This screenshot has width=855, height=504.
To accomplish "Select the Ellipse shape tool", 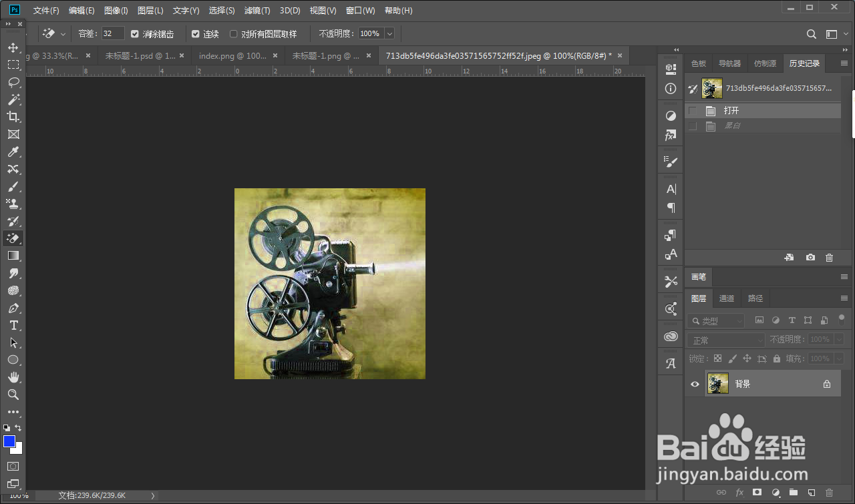I will [x=13, y=360].
